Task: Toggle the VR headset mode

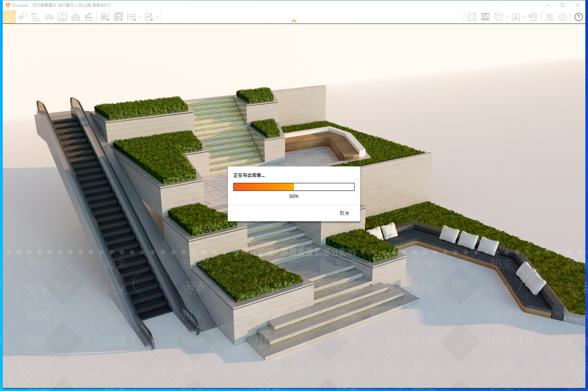Action: pyautogui.click(x=533, y=17)
